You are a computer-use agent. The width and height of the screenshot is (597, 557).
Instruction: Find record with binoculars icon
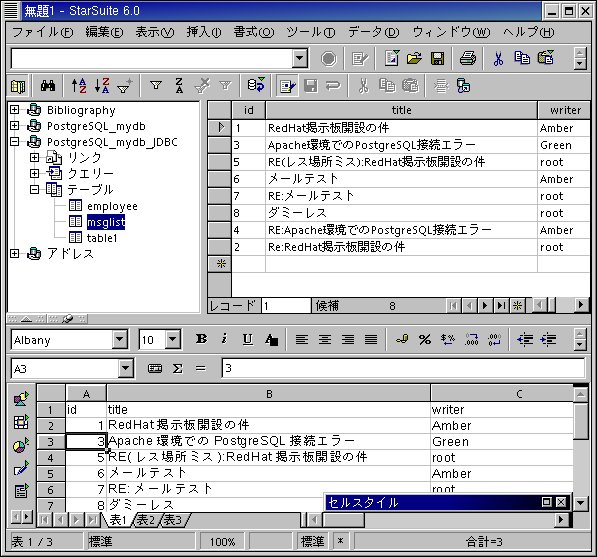(48, 86)
